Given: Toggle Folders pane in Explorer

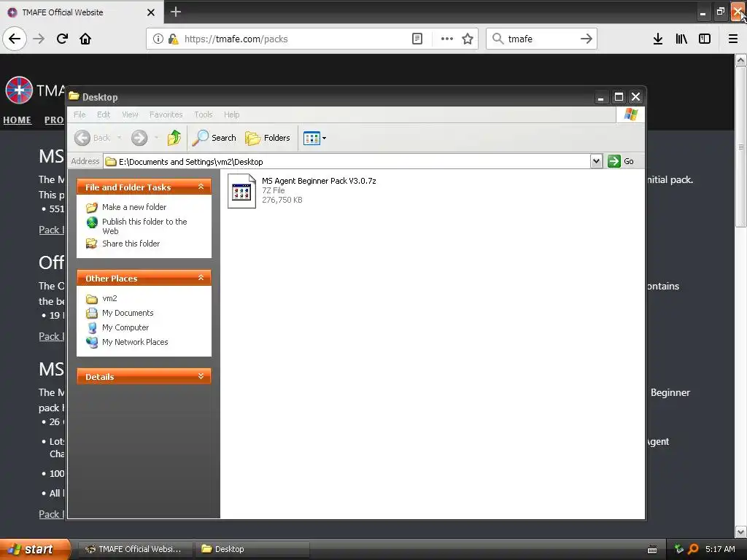Looking at the screenshot, I should 268,138.
